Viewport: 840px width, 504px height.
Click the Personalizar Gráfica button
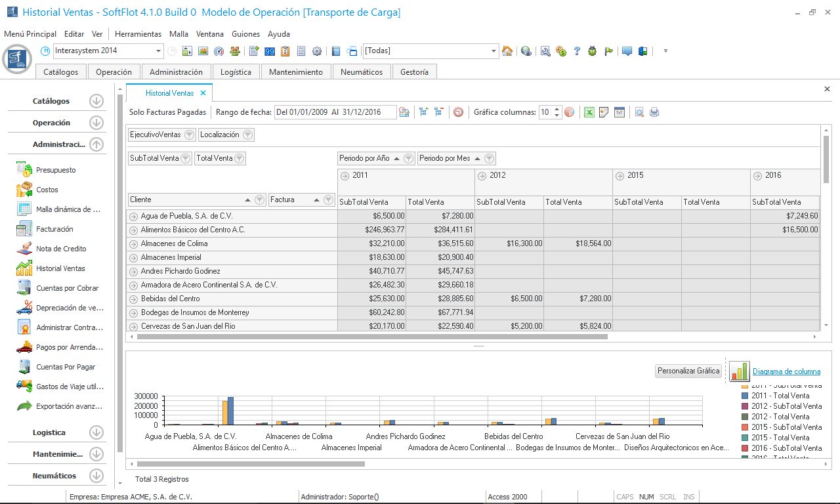click(688, 371)
